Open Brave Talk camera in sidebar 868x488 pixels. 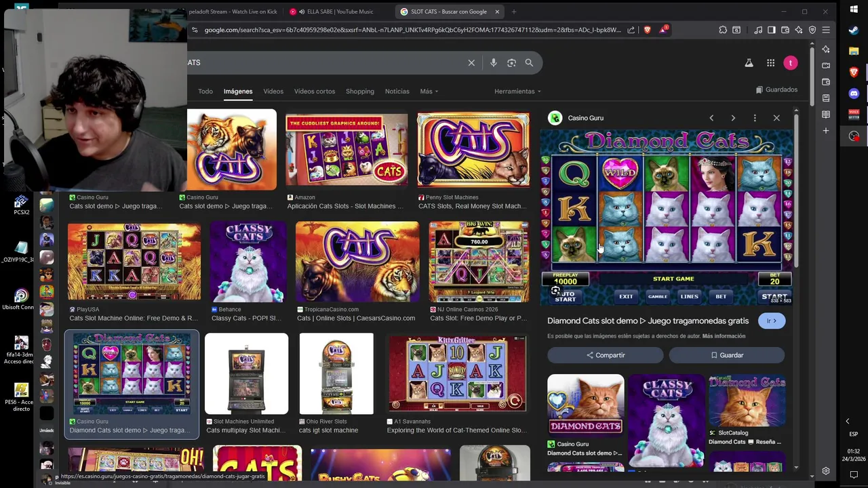point(826,66)
